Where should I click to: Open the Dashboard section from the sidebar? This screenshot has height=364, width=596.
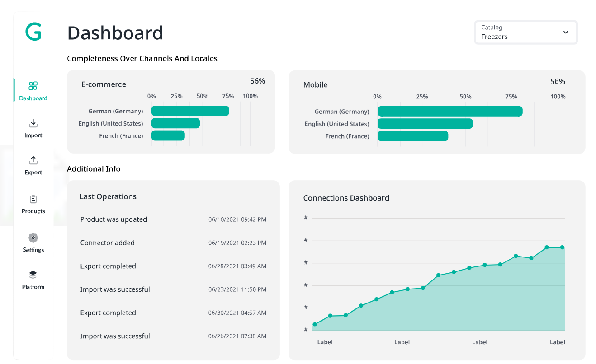(x=33, y=89)
